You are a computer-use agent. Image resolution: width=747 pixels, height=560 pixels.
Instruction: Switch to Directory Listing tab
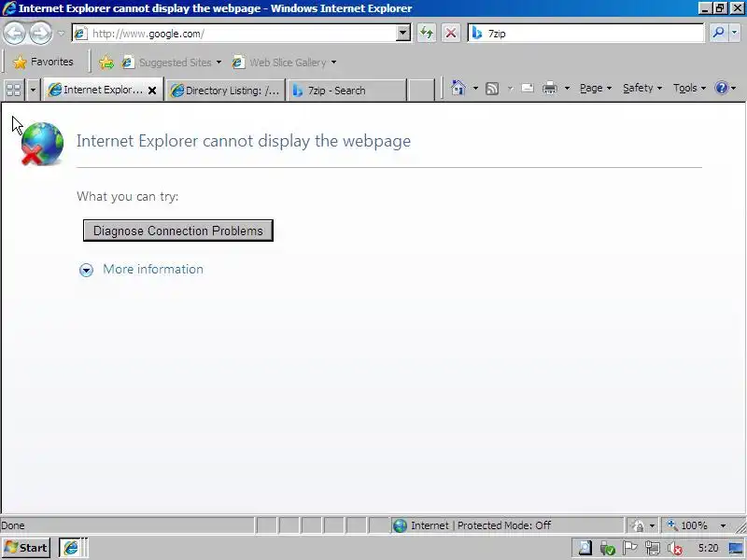[x=225, y=91]
